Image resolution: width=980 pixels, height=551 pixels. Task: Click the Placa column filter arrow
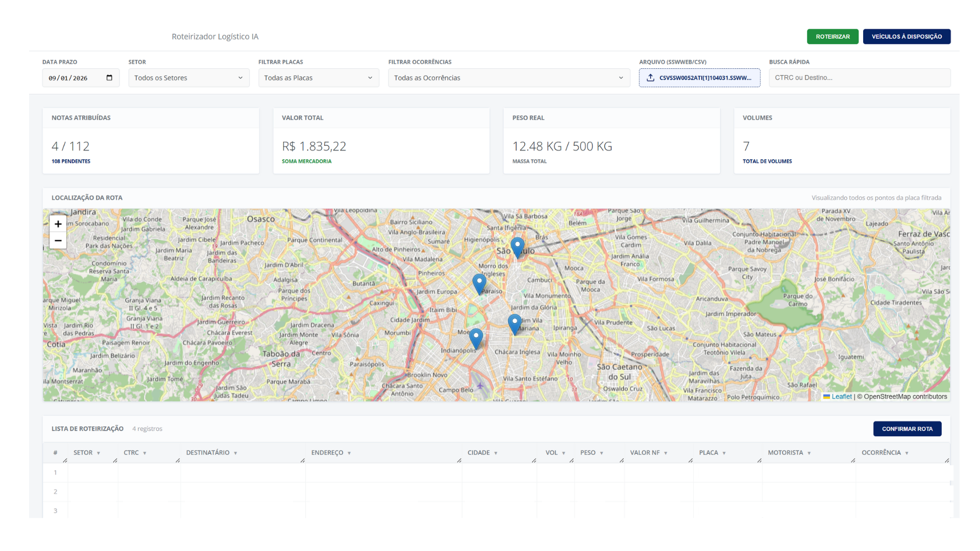(724, 453)
